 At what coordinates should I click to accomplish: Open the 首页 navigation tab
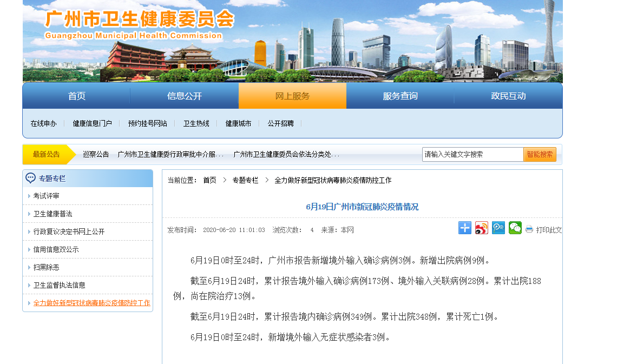(x=76, y=96)
